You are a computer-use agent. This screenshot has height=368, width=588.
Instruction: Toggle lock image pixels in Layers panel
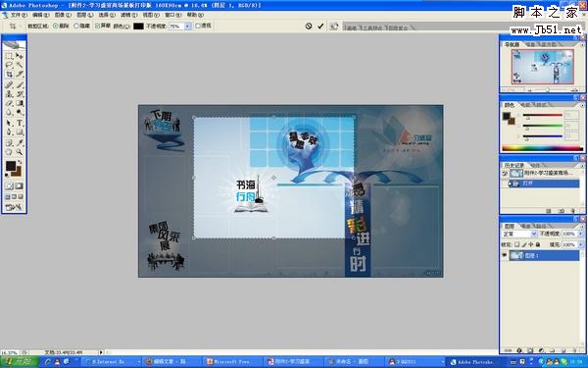tap(524, 244)
